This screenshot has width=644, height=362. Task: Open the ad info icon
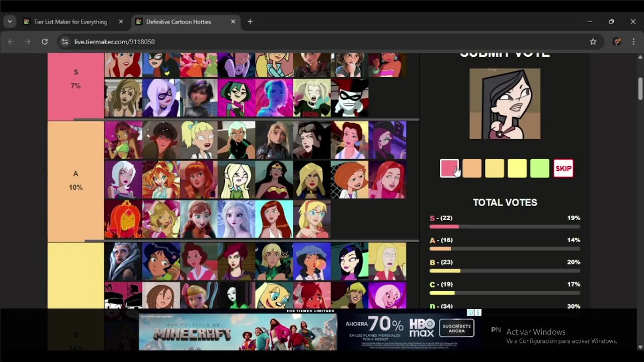coord(470,312)
